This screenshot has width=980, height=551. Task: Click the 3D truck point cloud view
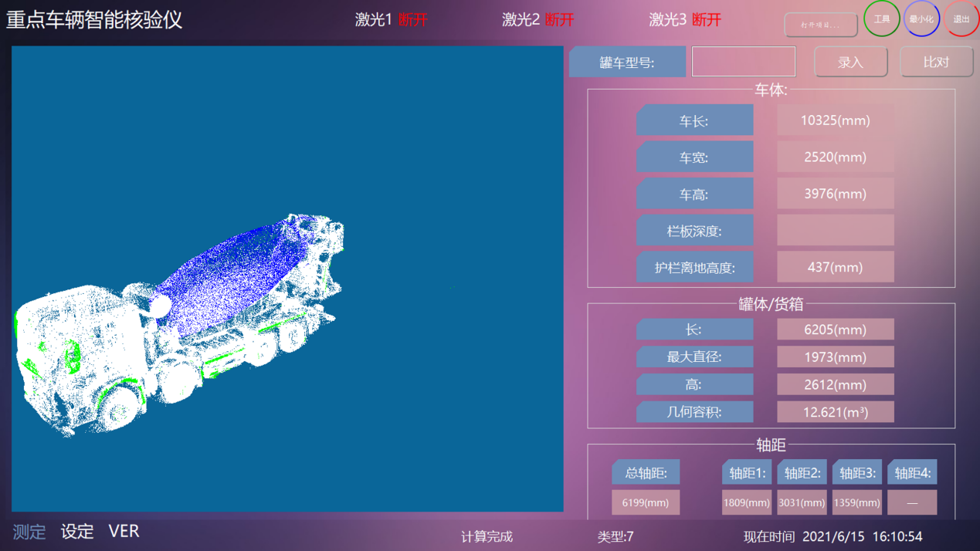click(x=287, y=279)
